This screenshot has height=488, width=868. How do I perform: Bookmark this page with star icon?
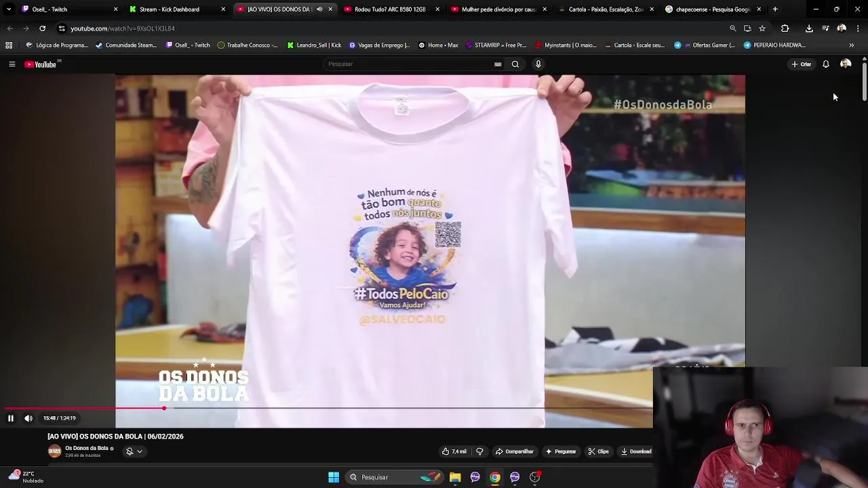click(x=762, y=28)
